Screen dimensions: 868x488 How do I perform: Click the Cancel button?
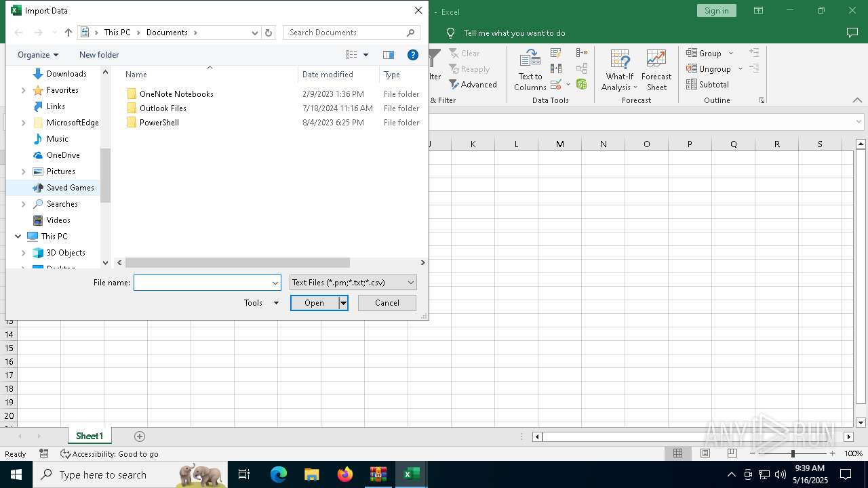tap(387, 303)
